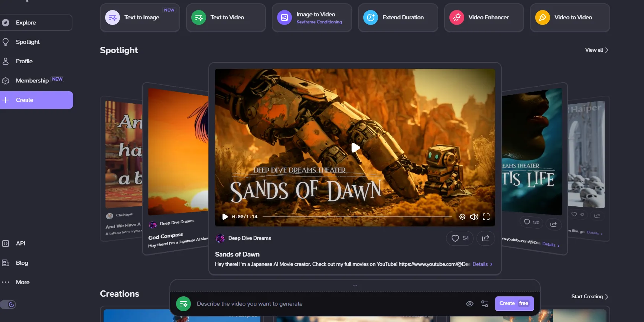Expand View all Spotlight videos
This screenshot has width=644, height=322.
point(596,50)
